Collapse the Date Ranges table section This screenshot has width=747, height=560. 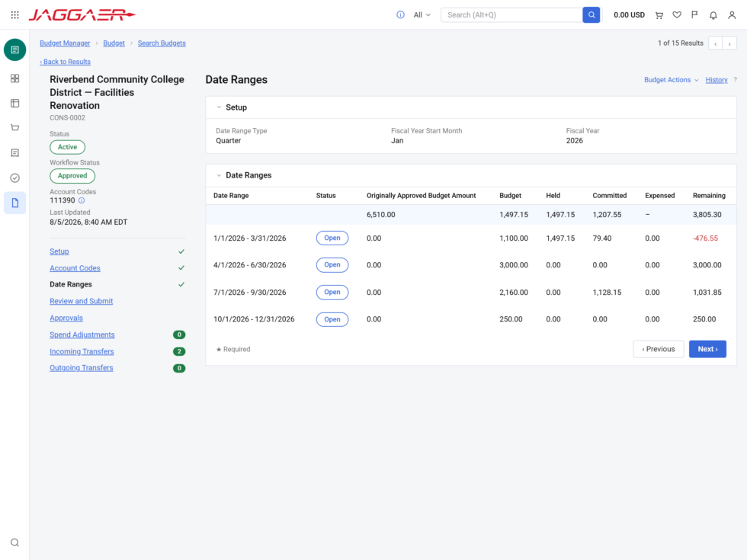coord(220,175)
